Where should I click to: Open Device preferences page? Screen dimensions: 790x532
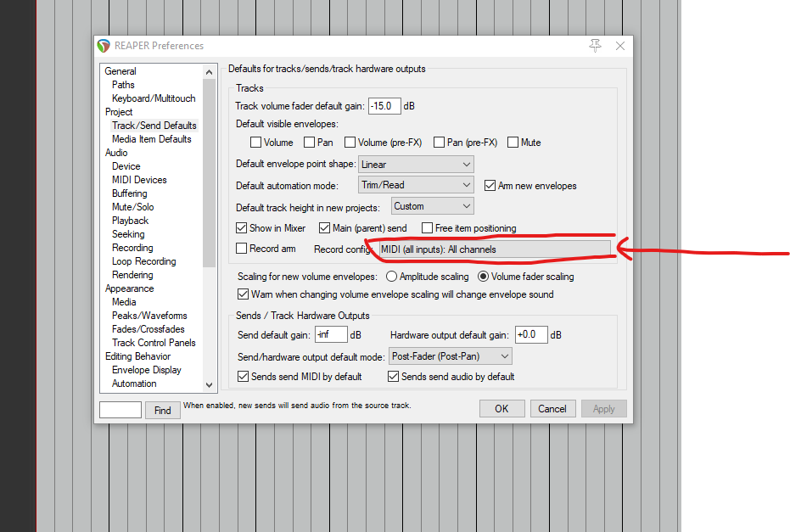click(126, 166)
